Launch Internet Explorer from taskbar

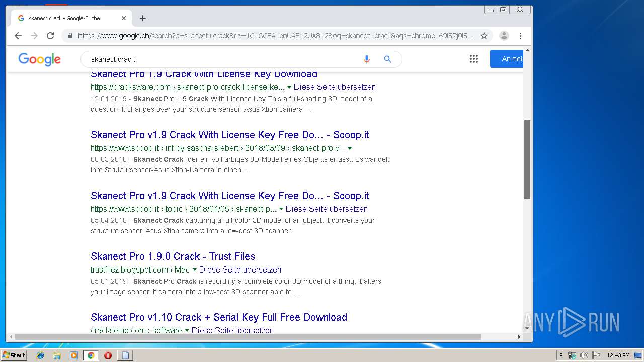tap(40, 355)
